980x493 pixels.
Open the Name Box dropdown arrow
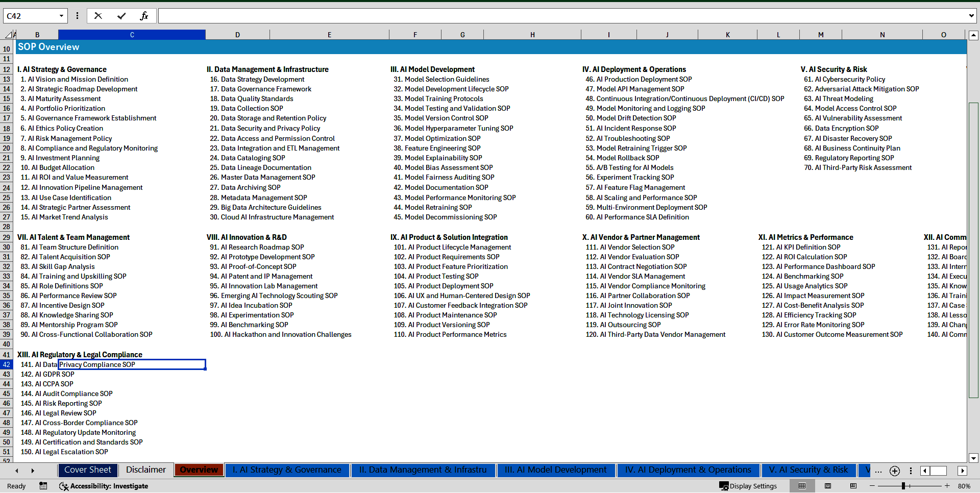[x=61, y=16]
